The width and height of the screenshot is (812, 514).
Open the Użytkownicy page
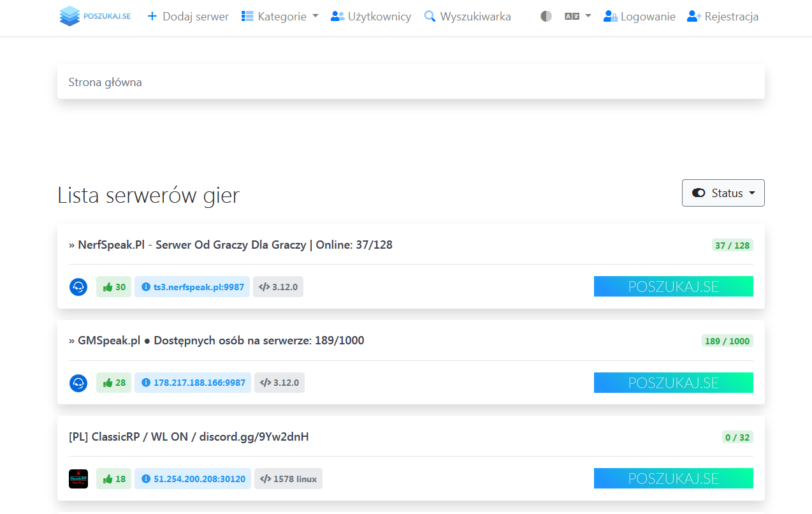point(371,17)
